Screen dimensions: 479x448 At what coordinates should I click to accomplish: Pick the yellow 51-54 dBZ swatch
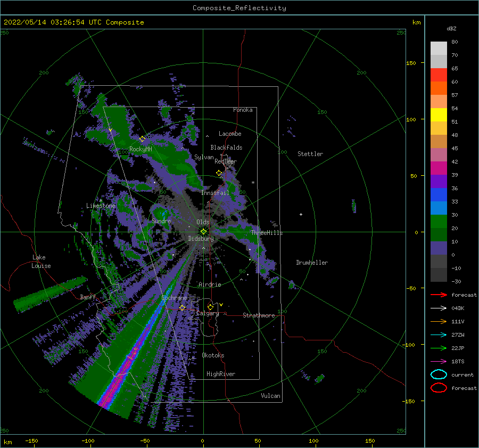439,115
